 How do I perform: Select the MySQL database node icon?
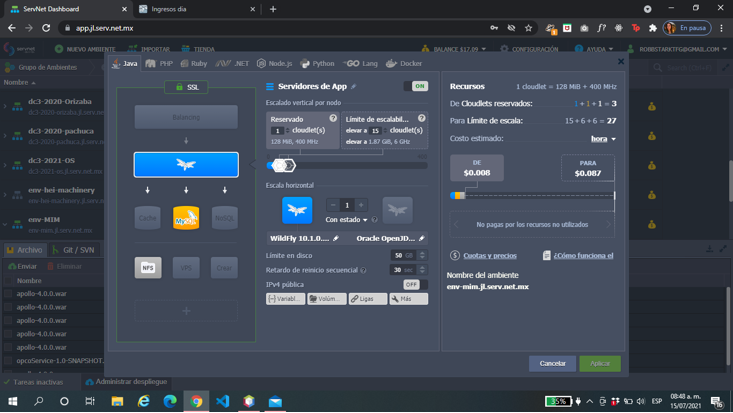pos(186,217)
